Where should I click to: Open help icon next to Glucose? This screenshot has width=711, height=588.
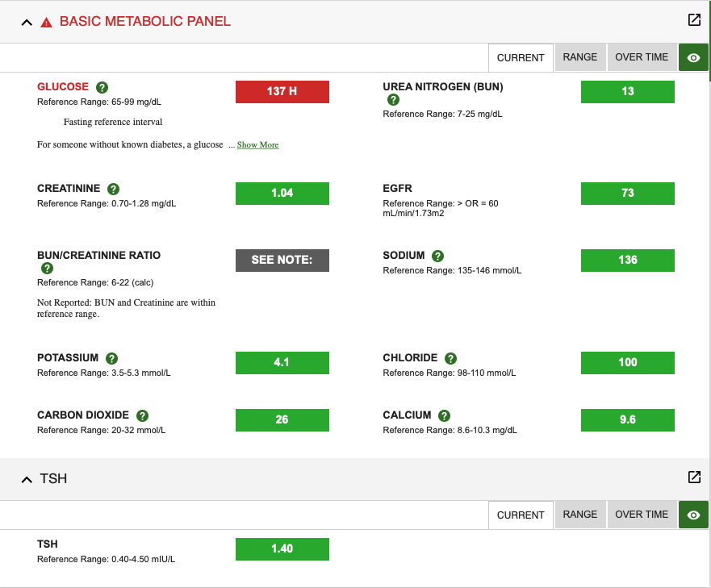tap(102, 87)
